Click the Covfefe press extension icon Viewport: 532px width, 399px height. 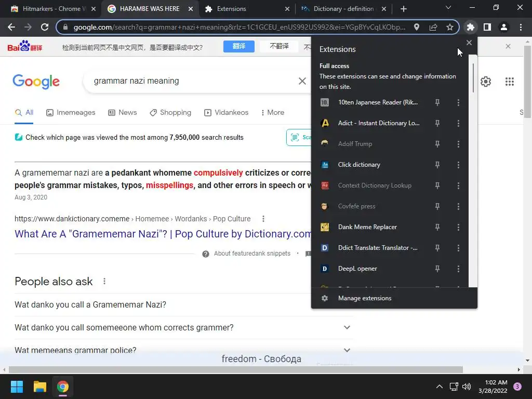coord(325,206)
